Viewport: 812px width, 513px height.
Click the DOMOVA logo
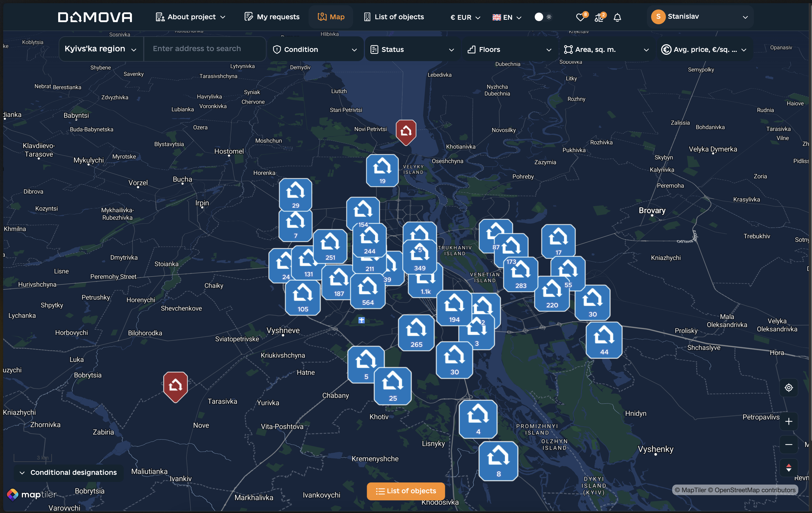tap(95, 17)
